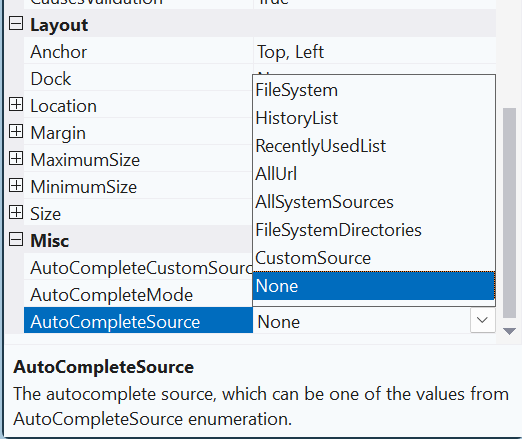Expand the Location property

[16, 105]
